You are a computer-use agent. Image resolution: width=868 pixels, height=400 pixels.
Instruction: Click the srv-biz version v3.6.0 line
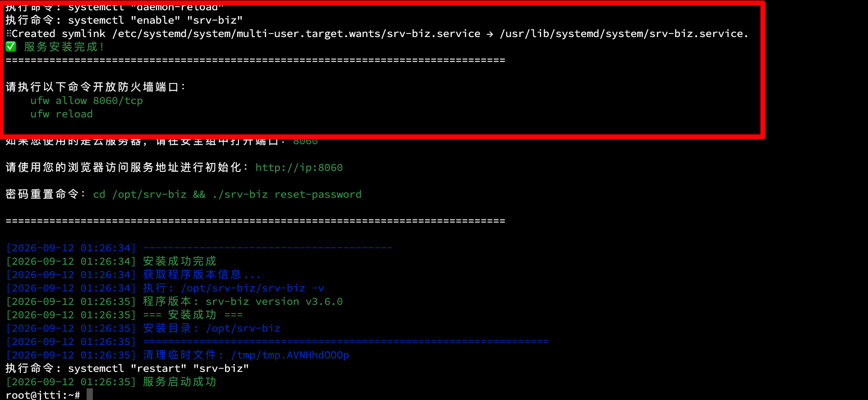point(175,301)
